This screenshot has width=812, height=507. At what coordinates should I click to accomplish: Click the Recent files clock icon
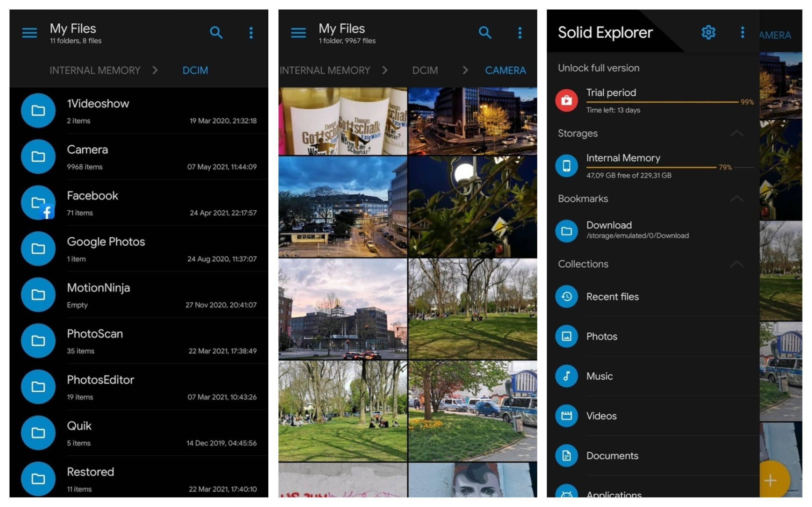pyautogui.click(x=566, y=296)
